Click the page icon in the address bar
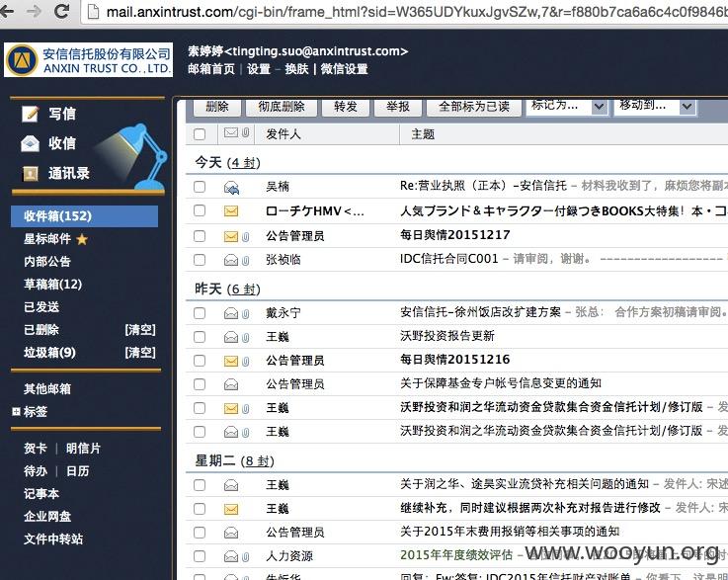Viewport: 728px width, 580px height. tap(93, 12)
